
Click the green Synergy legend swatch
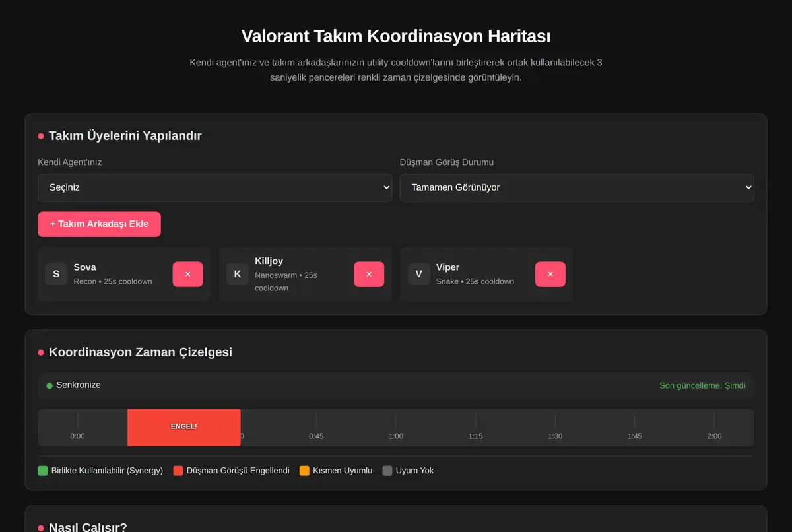43,471
